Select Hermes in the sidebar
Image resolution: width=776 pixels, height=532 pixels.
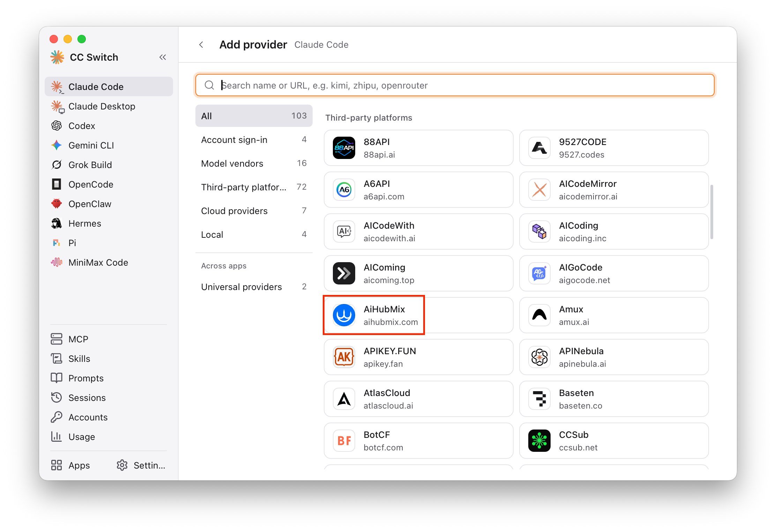[109, 223]
